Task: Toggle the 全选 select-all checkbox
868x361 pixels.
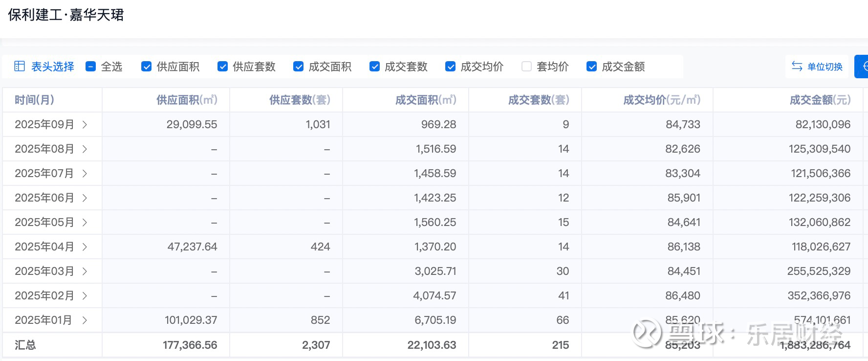Action: [x=90, y=67]
